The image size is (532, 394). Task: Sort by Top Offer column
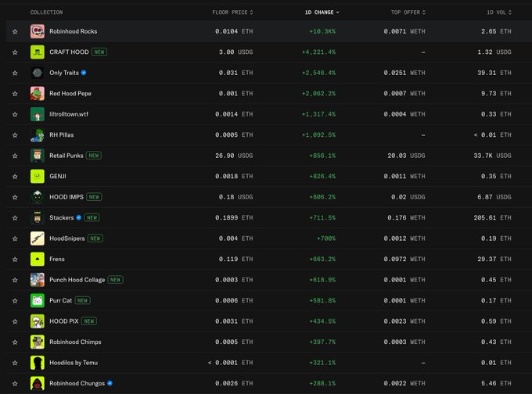[x=408, y=13]
